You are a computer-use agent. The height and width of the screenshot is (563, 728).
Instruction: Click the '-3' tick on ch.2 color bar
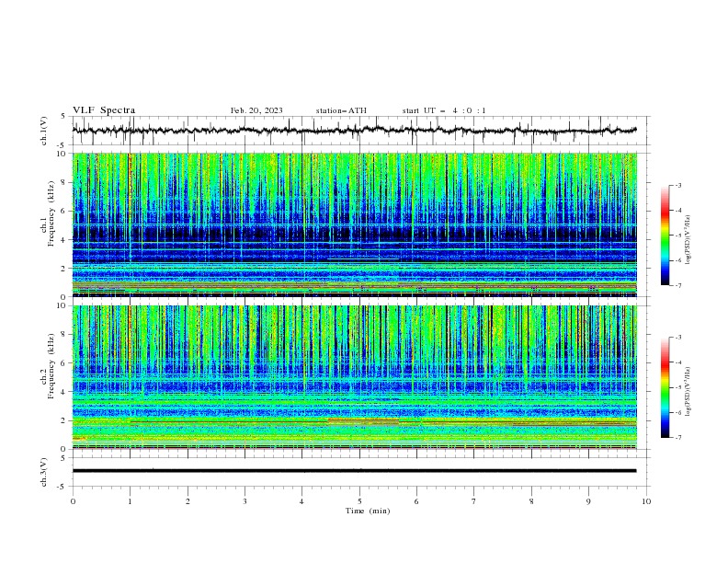(678, 338)
